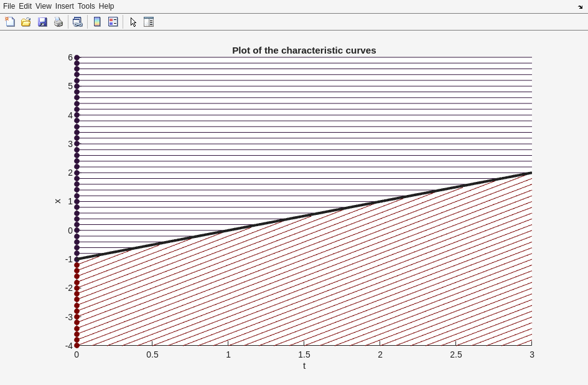Open the Help menu
588x385 pixels.
click(x=106, y=6)
